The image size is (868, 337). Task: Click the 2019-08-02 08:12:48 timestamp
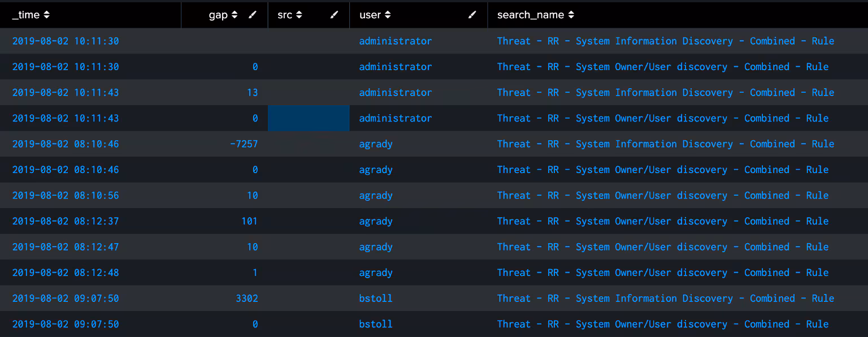(66, 273)
